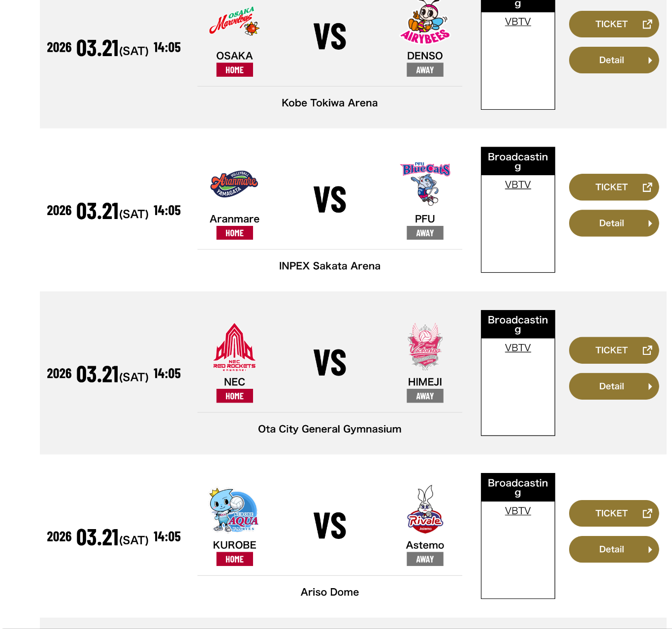This screenshot has height=629, width=672.
Task: Click the PFU BlueCats team logo
Action: coord(425,184)
